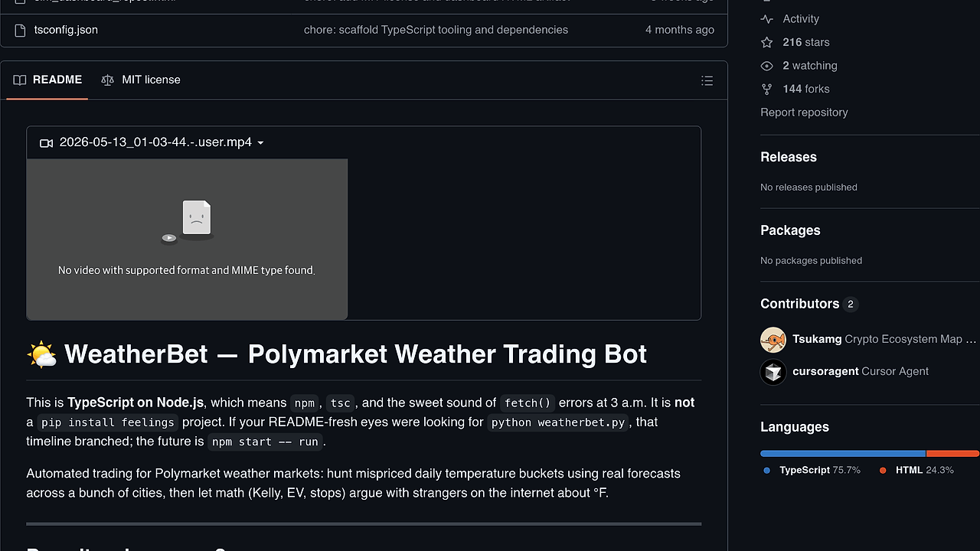
Task: View the 216 stars list
Action: (x=806, y=42)
